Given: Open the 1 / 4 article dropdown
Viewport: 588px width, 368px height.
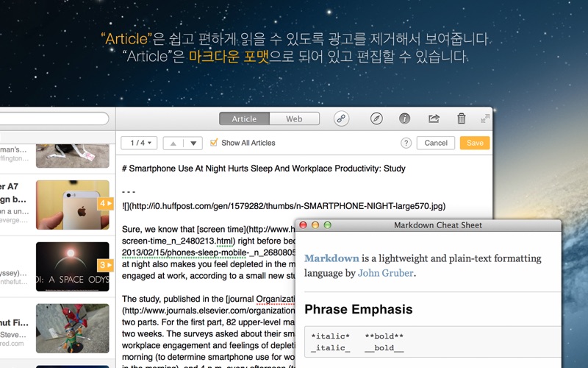Looking at the screenshot, I should point(139,143).
